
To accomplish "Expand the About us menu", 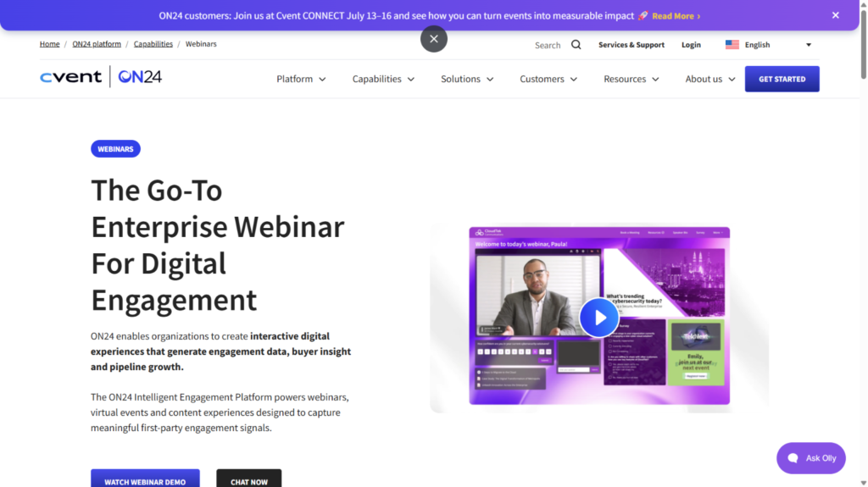I will tap(710, 79).
